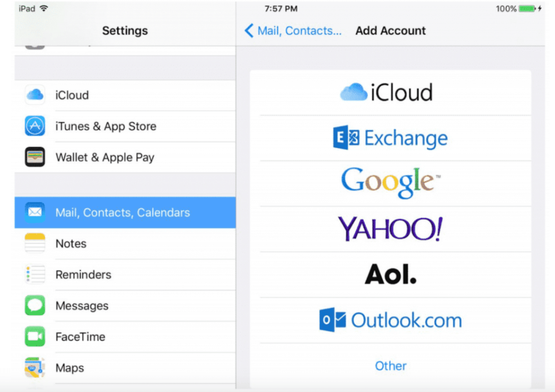Select the FaceTime camera icon
This screenshot has height=392, width=555.
click(35, 336)
